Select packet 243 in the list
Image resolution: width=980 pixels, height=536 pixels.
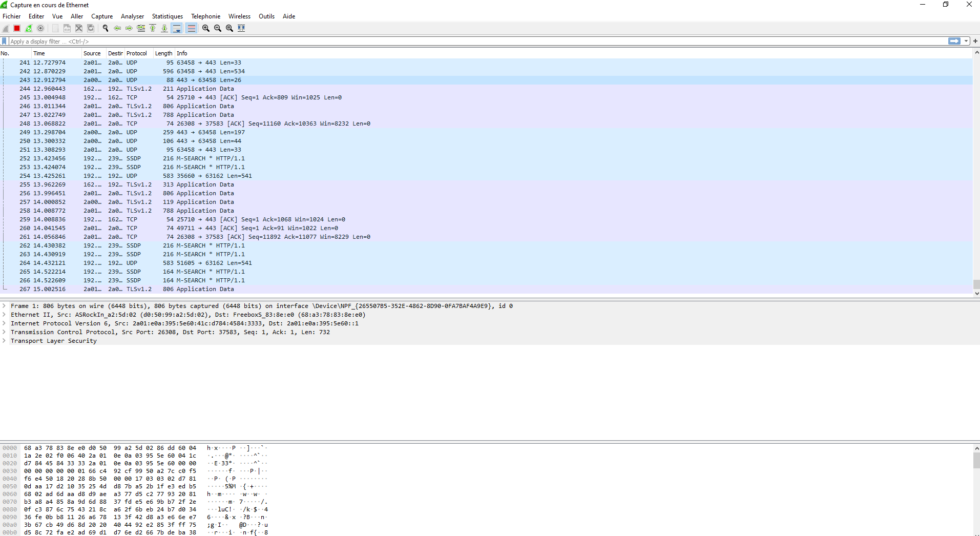coord(486,80)
